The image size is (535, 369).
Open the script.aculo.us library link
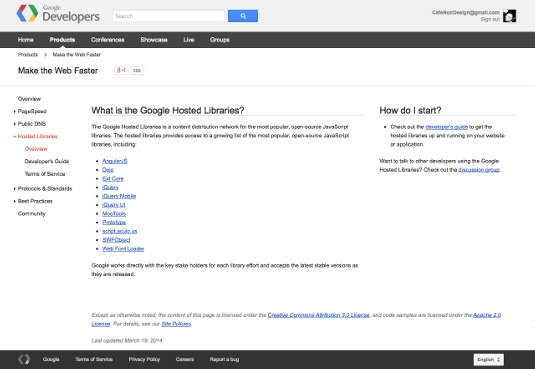point(119,231)
